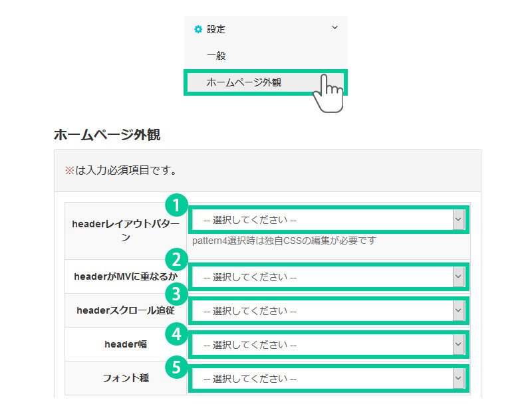Click the header幅 field label
Screen dimensions: 532x414
126,344
